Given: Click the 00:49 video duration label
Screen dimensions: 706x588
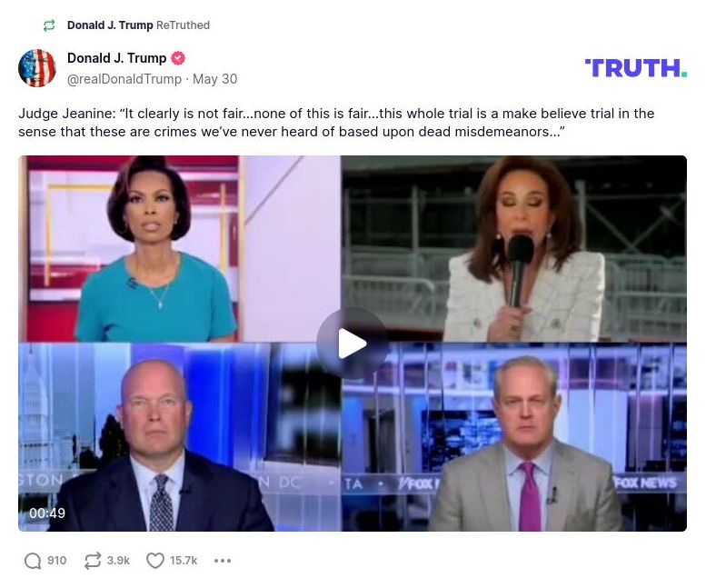Looking at the screenshot, I should pyautogui.click(x=47, y=513).
